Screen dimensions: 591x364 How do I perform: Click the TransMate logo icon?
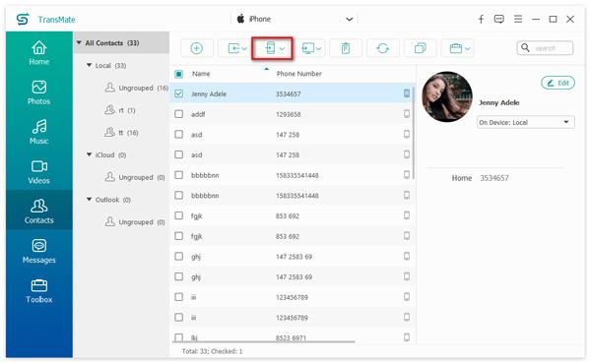click(23, 19)
